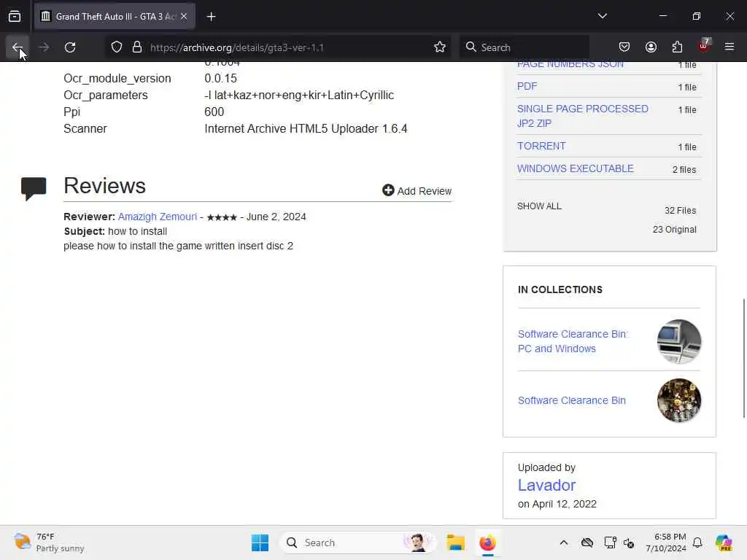Click the uBlock Origin extension icon
This screenshot has height=560, width=747.
point(704,46)
